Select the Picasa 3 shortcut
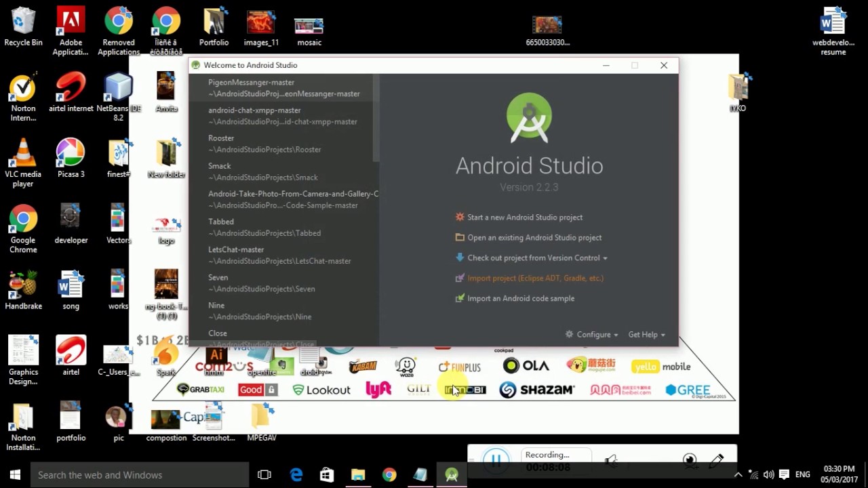Image resolution: width=868 pixels, height=488 pixels. click(71, 159)
